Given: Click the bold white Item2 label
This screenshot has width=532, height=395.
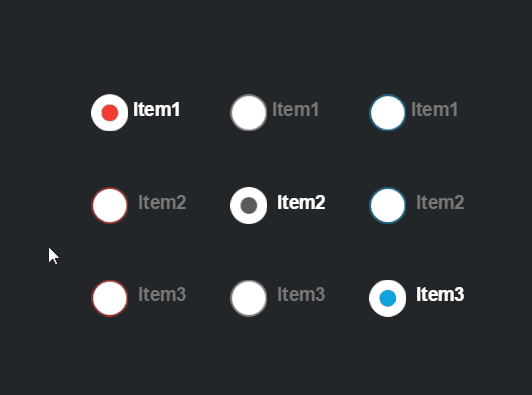Looking at the screenshot, I should 301,202.
